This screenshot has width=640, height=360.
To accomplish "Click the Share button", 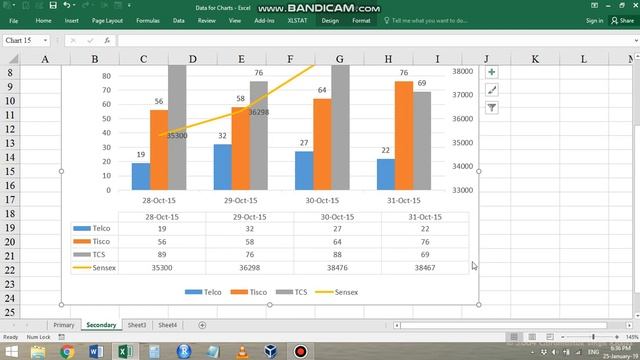I will [x=622, y=20].
